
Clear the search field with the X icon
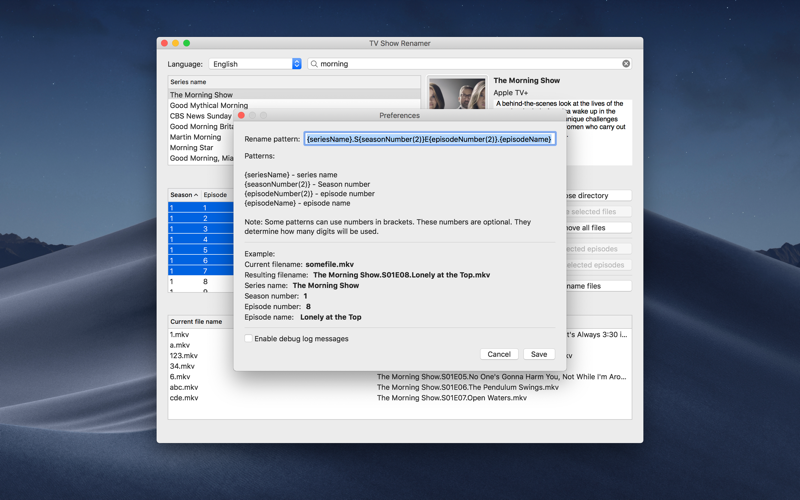point(626,64)
